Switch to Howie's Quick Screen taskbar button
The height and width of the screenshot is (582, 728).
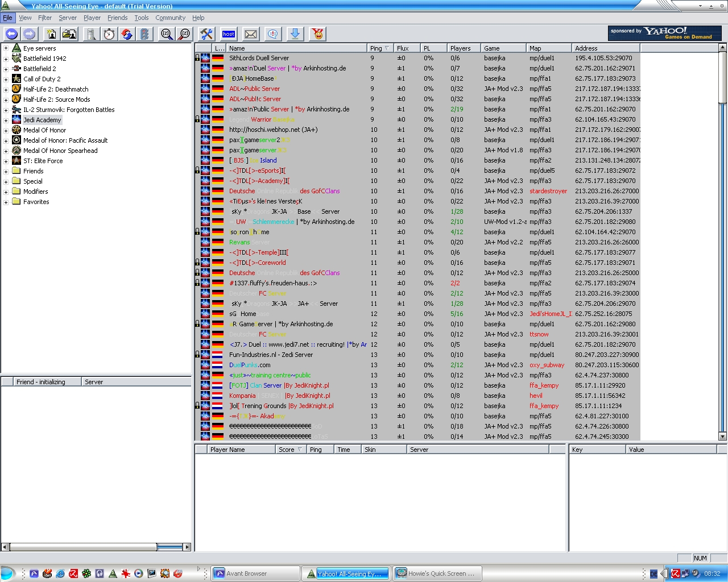[437, 573]
